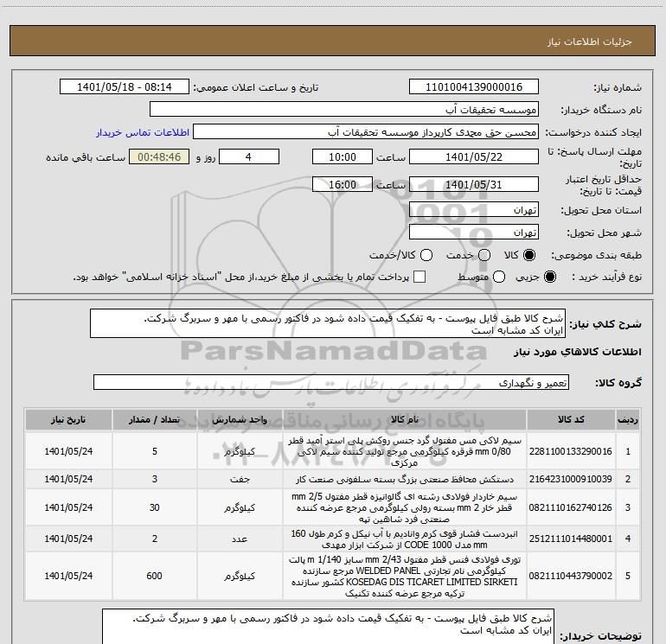
Task: Click the item name سیم خاردار فولادی
Action: tap(405, 507)
